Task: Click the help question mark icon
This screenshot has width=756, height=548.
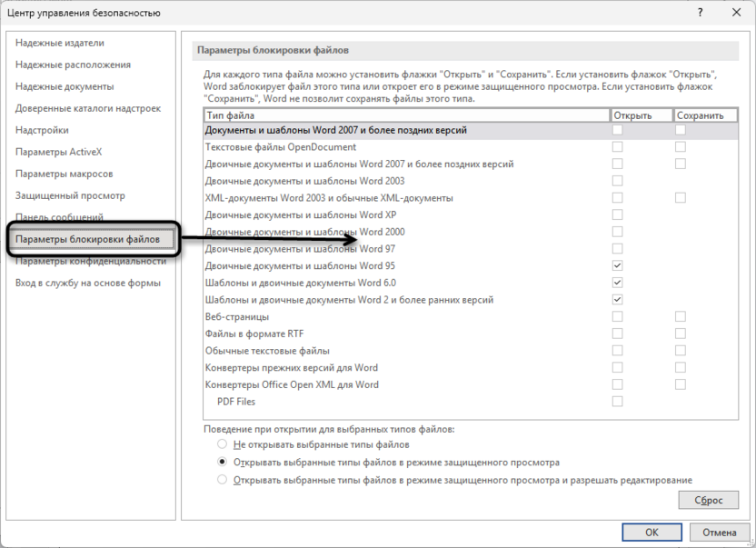Action: (700, 13)
